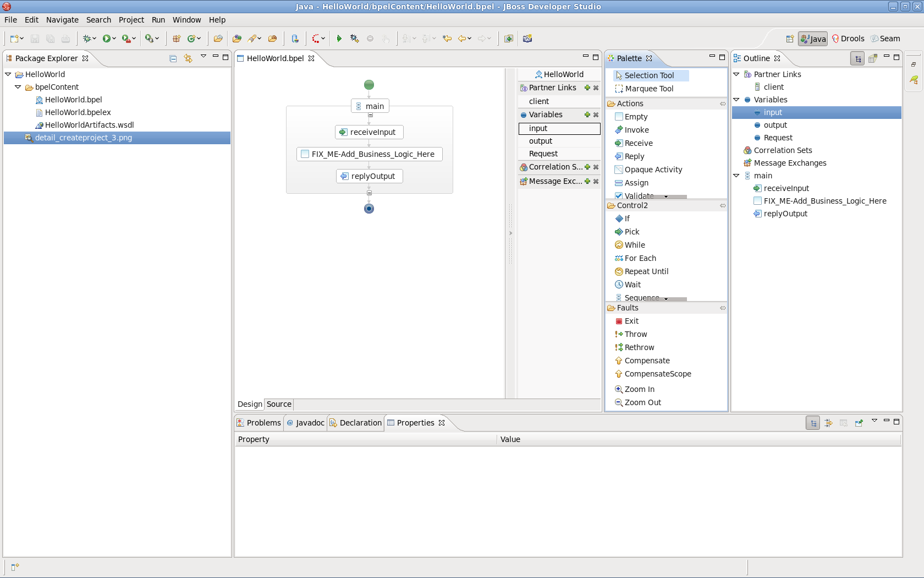Add a new Partner Link with the plus button
This screenshot has width=924, height=578.
587,88
